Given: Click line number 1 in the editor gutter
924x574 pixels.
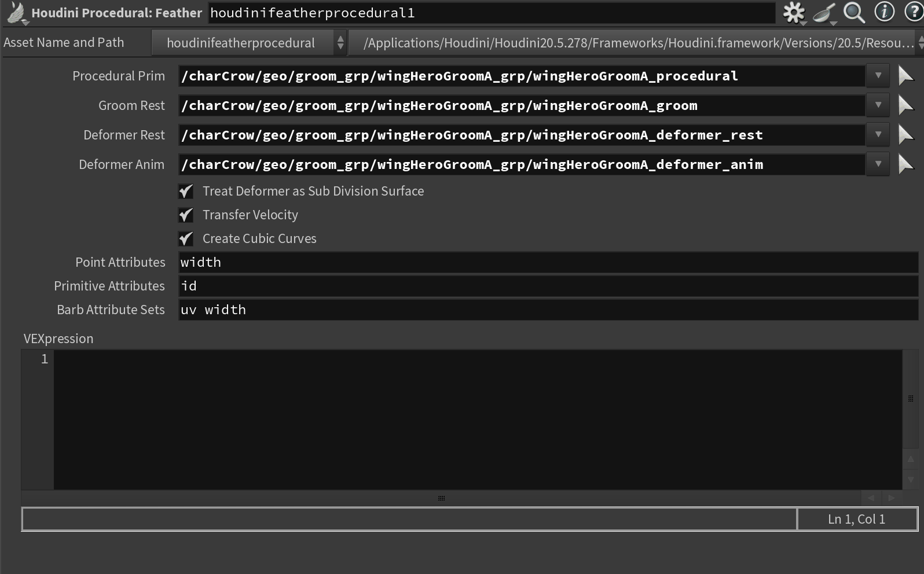Looking at the screenshot, I should pyautogui.click(x=45, y=359).
